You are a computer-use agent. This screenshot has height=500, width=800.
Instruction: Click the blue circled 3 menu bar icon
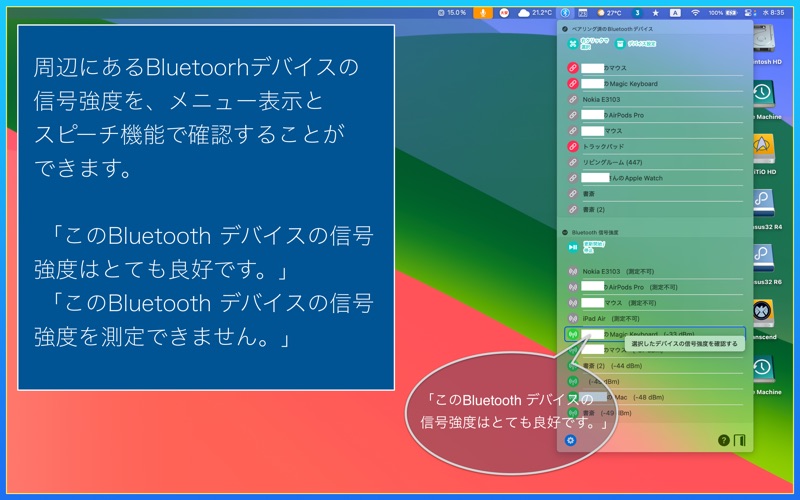[637, 13]
